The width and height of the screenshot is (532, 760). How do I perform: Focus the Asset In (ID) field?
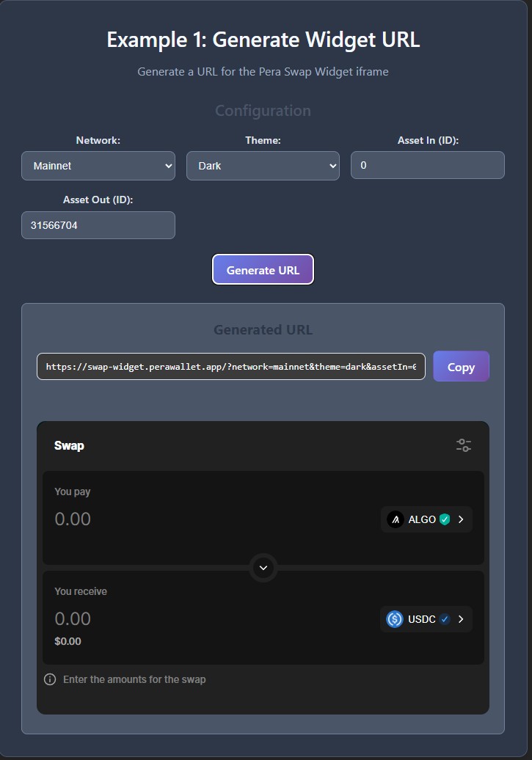428,165
